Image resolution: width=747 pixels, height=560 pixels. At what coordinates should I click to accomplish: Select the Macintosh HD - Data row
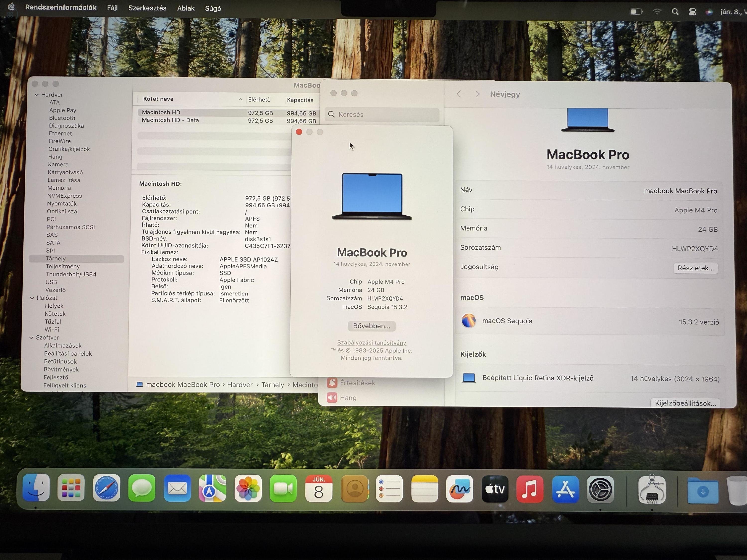pos(229,120)
